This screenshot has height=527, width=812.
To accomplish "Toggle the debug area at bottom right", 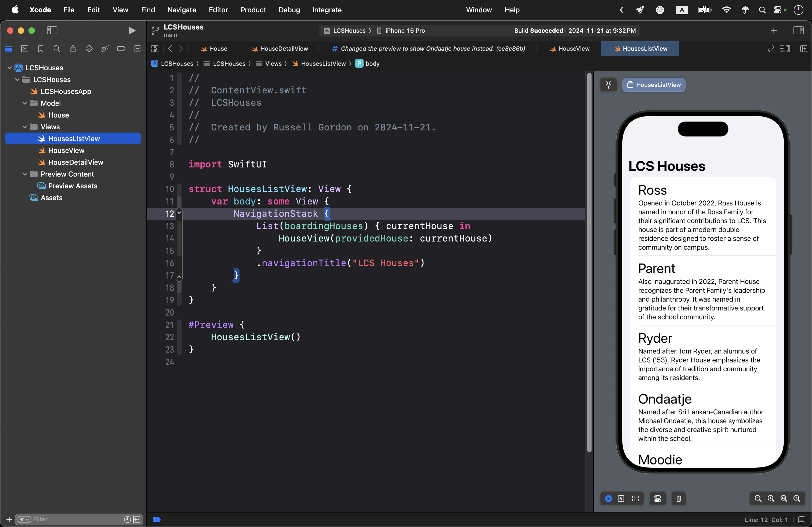I will 802,520.
